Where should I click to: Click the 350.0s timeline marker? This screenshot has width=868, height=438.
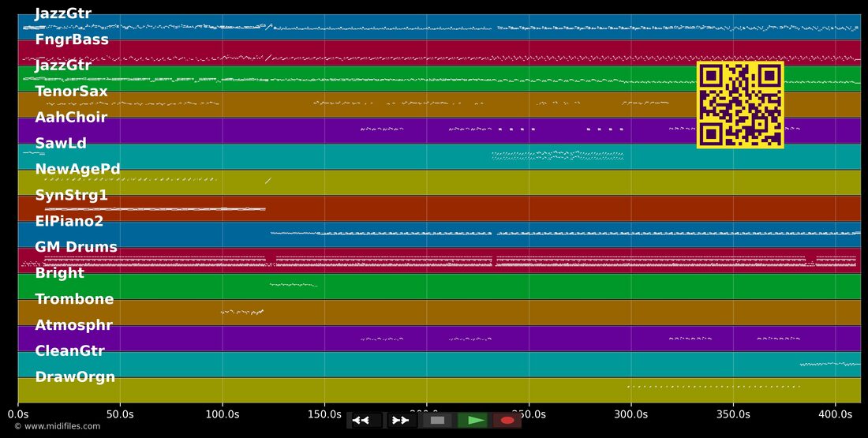click(733, 414)
